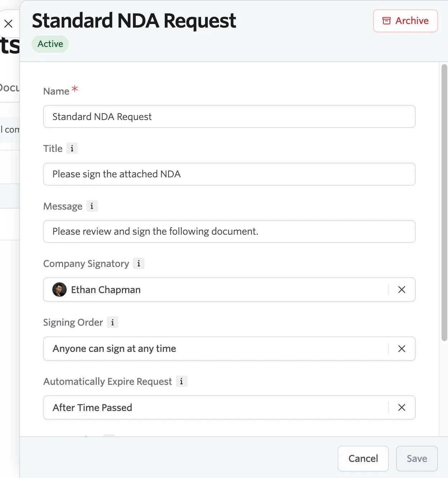Click the Standard NDA Request heading
The width and height of the screenshot is (448, 478).
[134, 20]
